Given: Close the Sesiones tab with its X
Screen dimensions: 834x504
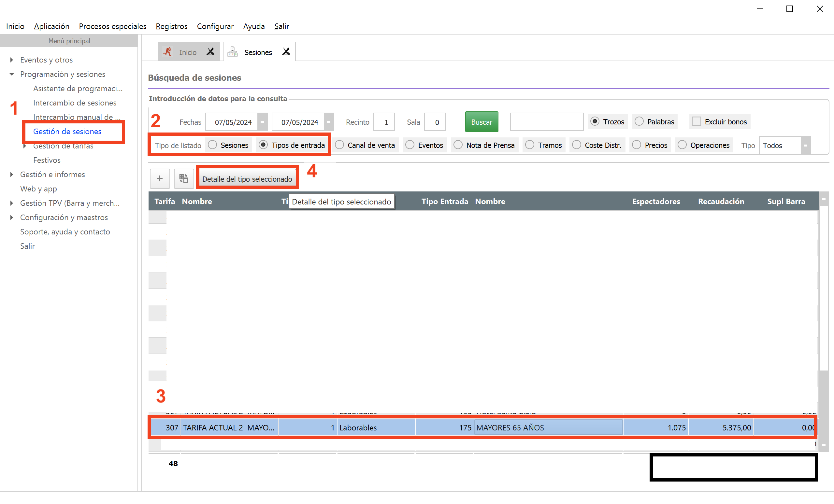Looking at the screenshot, I should point(286,52).
